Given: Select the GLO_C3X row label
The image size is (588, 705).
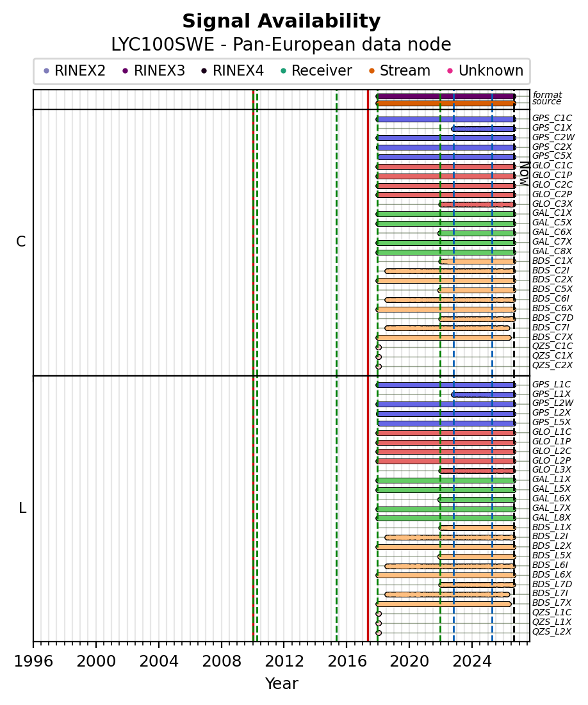Looking at the screenshot, I should pos(553,204).
